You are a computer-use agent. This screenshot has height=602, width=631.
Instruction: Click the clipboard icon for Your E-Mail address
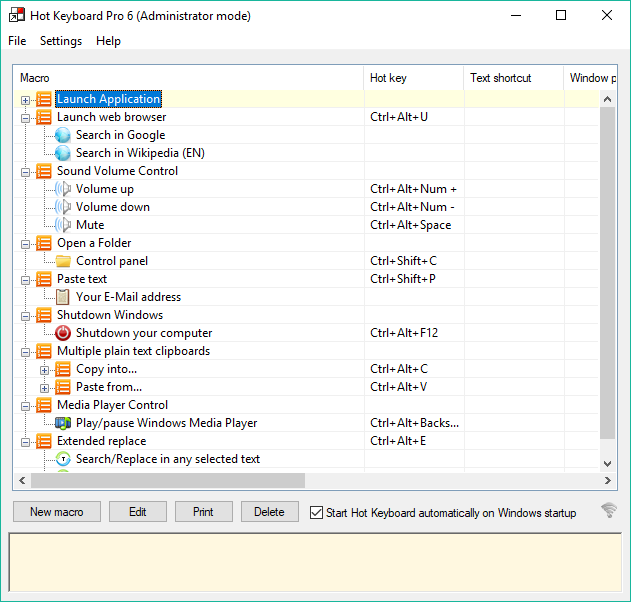[63, 297]
